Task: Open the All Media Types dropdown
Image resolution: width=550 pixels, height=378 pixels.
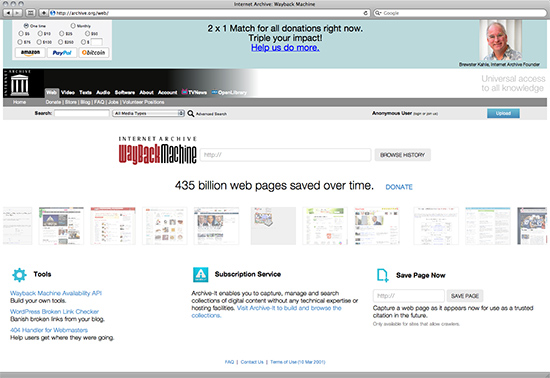Action: (x=148, y=113)
